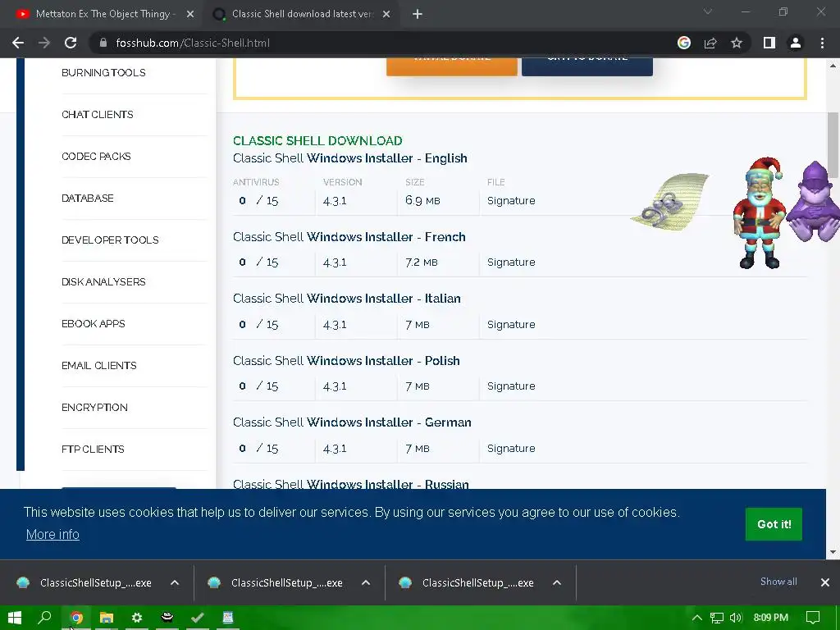Open the Email Clients category

99,365
